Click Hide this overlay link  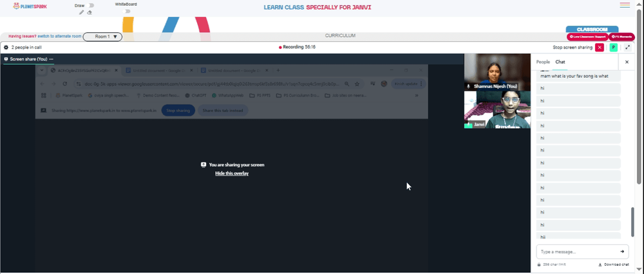point(232,174)
